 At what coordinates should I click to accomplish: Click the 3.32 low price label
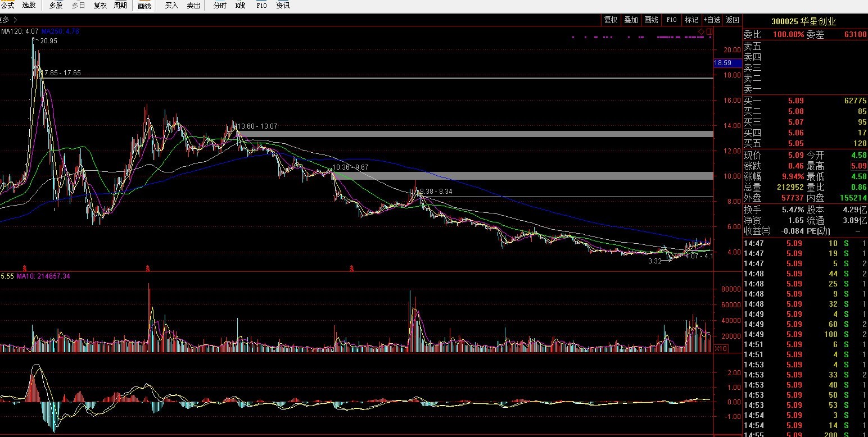coord(654,261)
